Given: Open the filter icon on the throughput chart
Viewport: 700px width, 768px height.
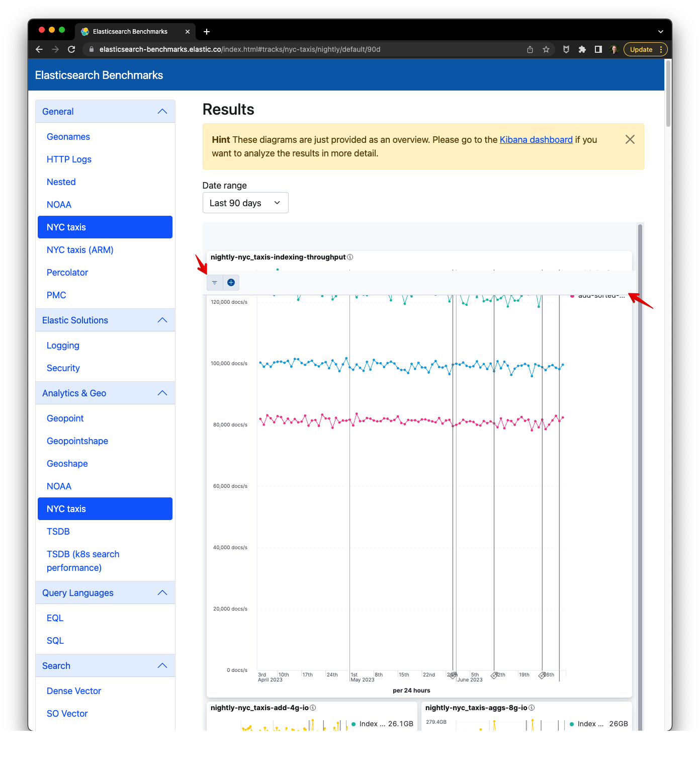Looking at the screenshot, I should pos(215,282).
